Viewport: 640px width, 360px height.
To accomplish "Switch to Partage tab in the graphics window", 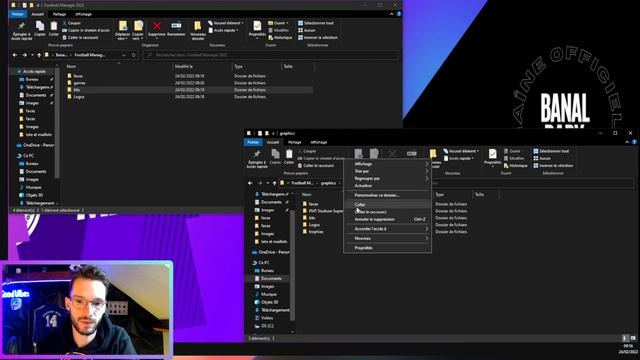I will click(294, 142).
